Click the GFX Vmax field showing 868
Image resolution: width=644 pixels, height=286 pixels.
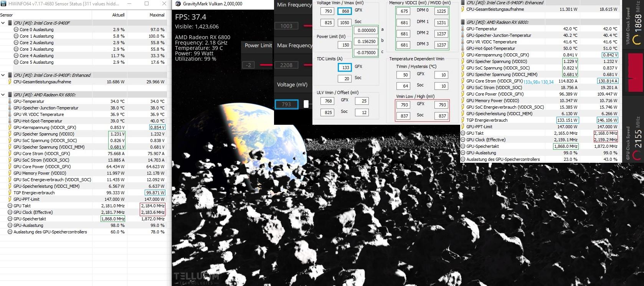pyautogui.click(x=345, y=11)
